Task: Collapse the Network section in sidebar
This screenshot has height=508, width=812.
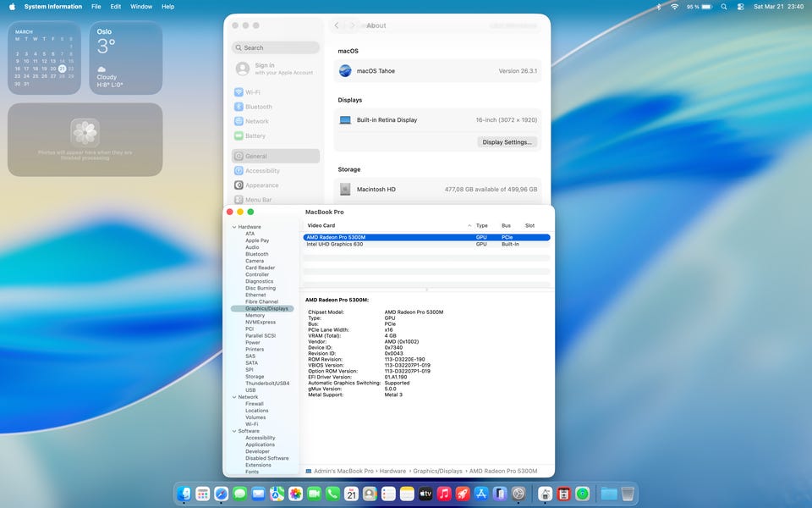Action: point(234,397)
